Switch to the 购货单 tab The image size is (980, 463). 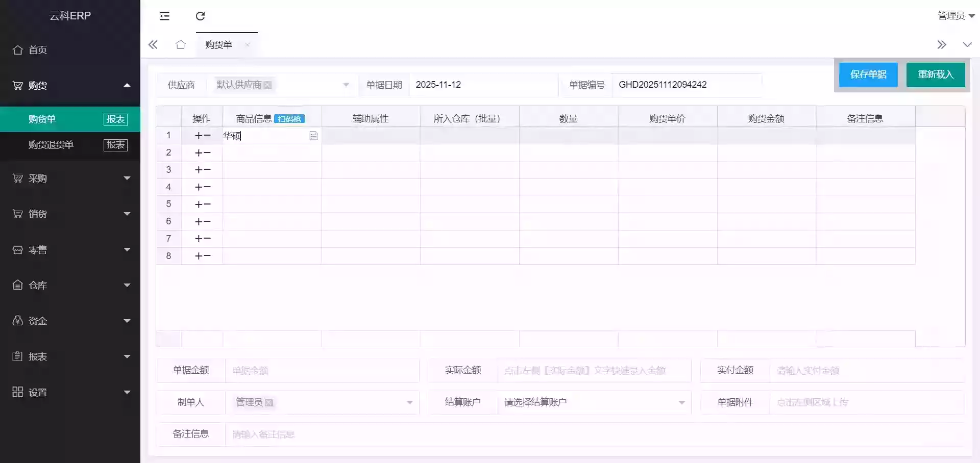click(218, 44)
